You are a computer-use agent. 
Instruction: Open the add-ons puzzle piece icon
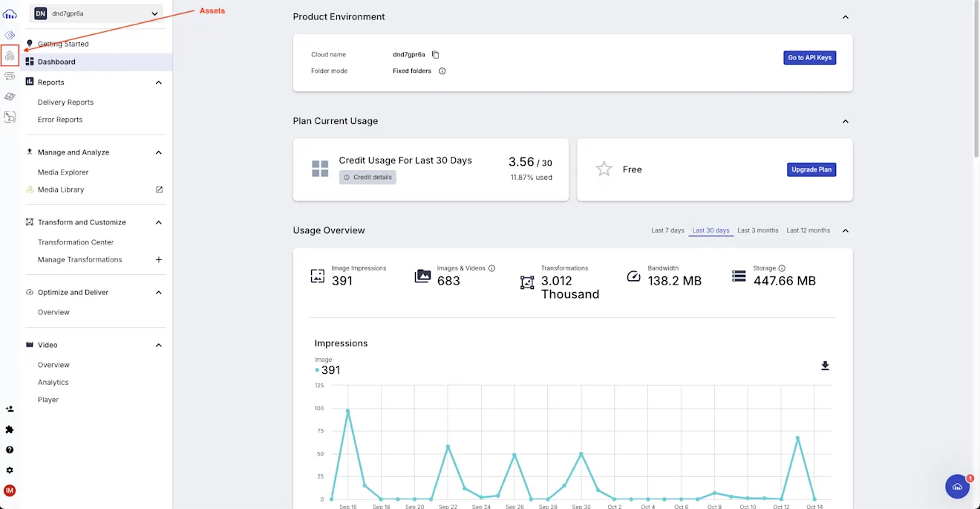pos(10,429)
